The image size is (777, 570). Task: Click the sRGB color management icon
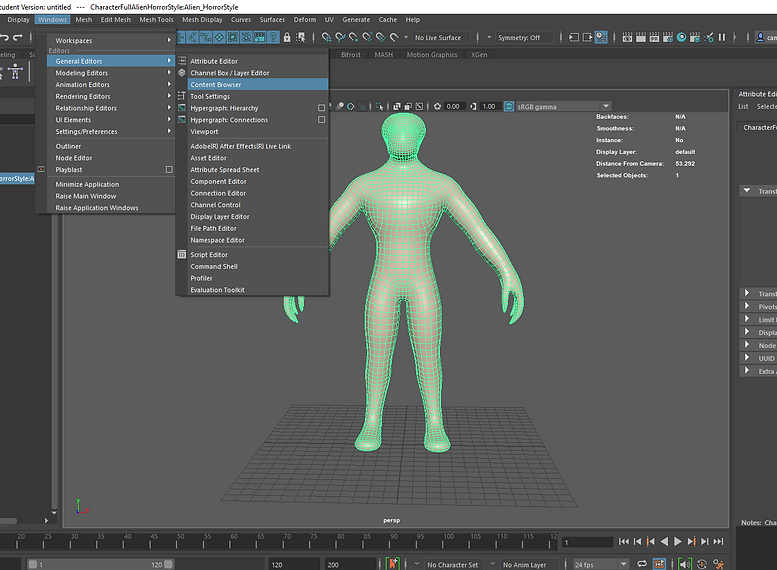point(509,107)
